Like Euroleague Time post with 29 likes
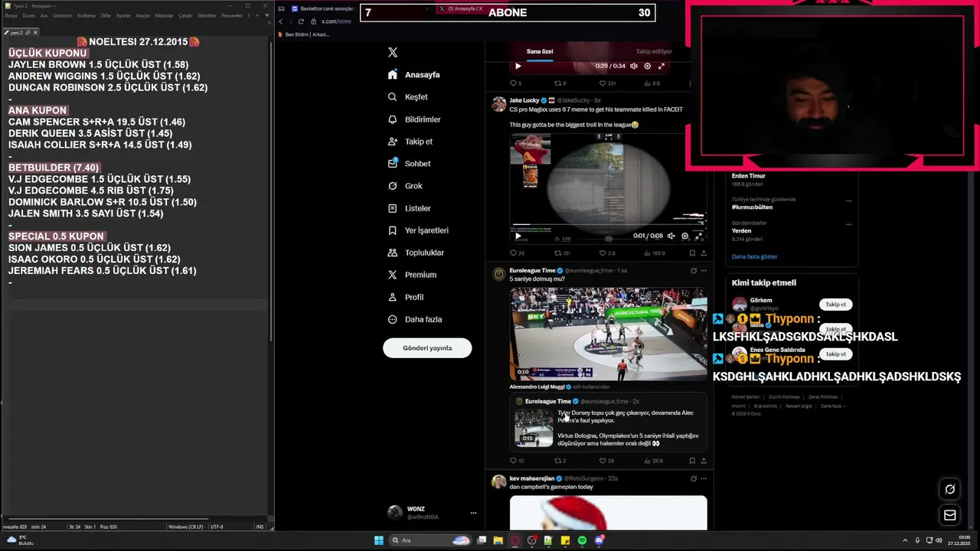 point(606,461)
